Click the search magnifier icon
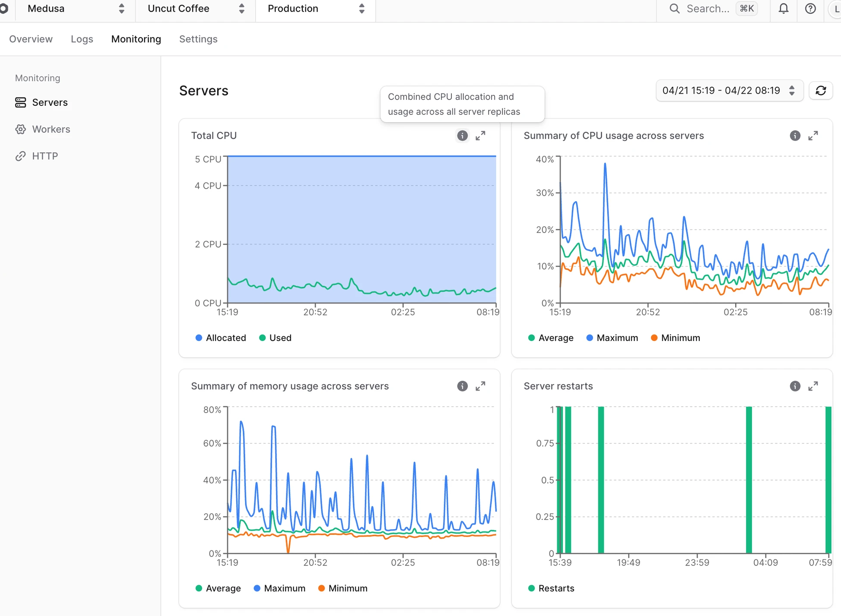Screen dimensions: 841x616 pyautogui.click(x=674, y=9)
